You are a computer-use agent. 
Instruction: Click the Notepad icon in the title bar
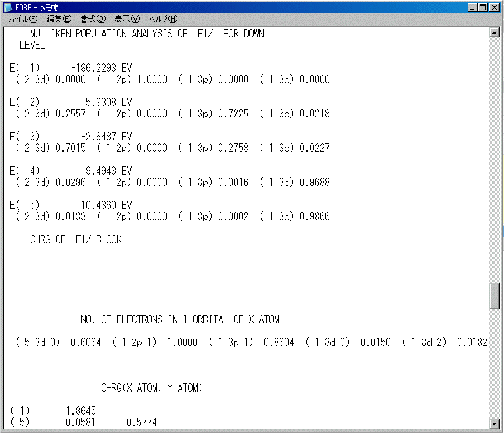coord(8,8)
